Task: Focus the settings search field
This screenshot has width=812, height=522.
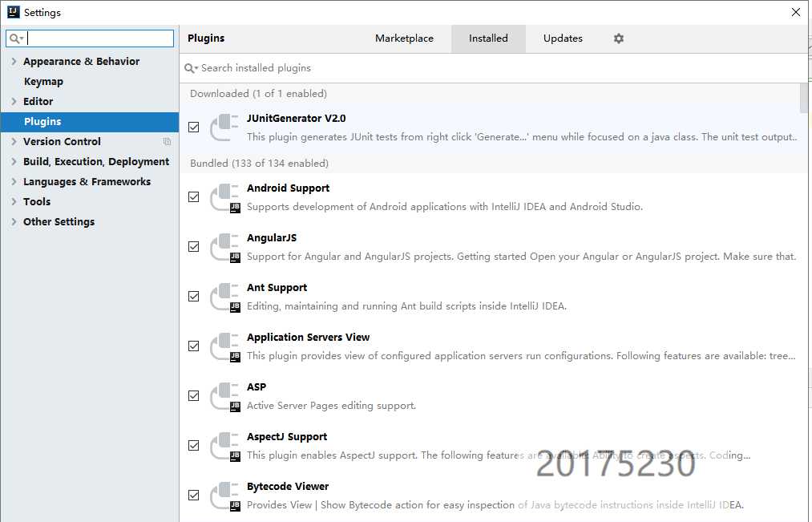Action: click(90, 38)
